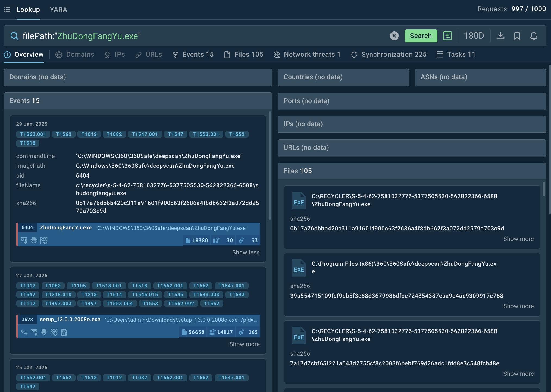Viewport: 551px width, 392px height.
Task: Click the T1562.001 technique tag
Action: (33, 134)
